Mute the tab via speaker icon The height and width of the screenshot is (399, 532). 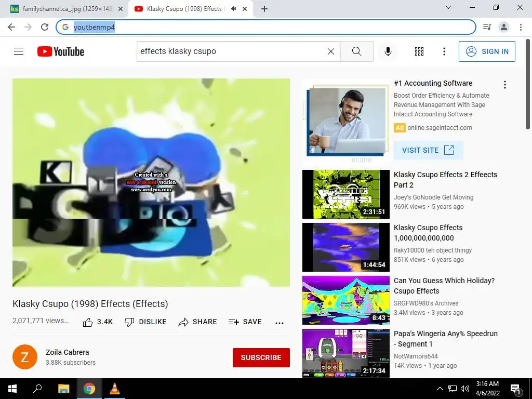pyautogui.click(x=233, y=9)
